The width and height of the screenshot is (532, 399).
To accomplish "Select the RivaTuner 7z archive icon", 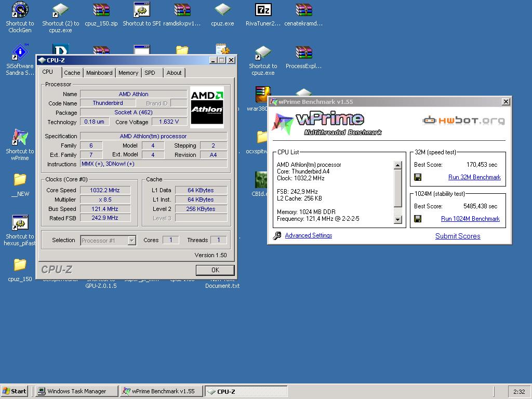I will tap(263, 10).
